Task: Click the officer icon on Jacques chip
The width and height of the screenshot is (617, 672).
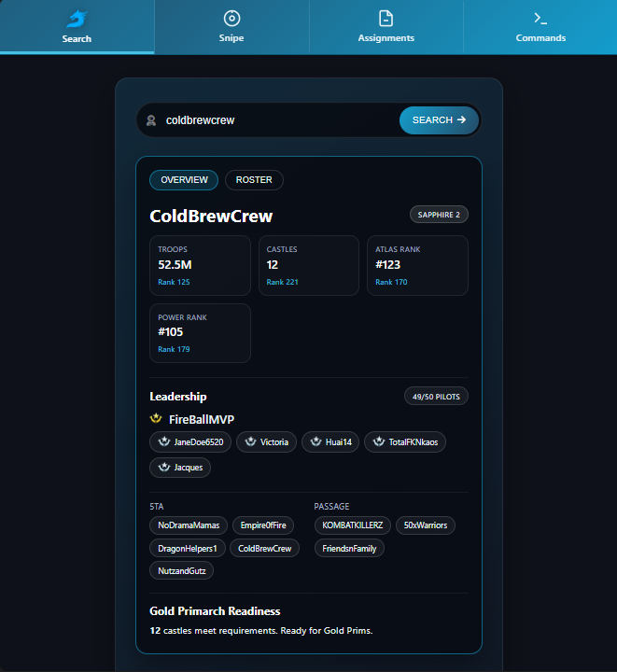Action: coord(163,467)
